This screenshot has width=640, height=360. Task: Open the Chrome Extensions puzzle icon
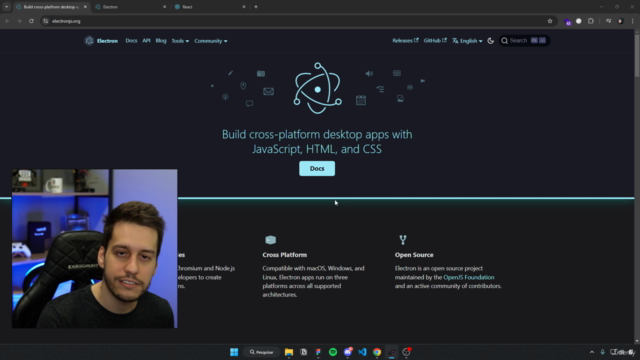[x=591, y=21]
